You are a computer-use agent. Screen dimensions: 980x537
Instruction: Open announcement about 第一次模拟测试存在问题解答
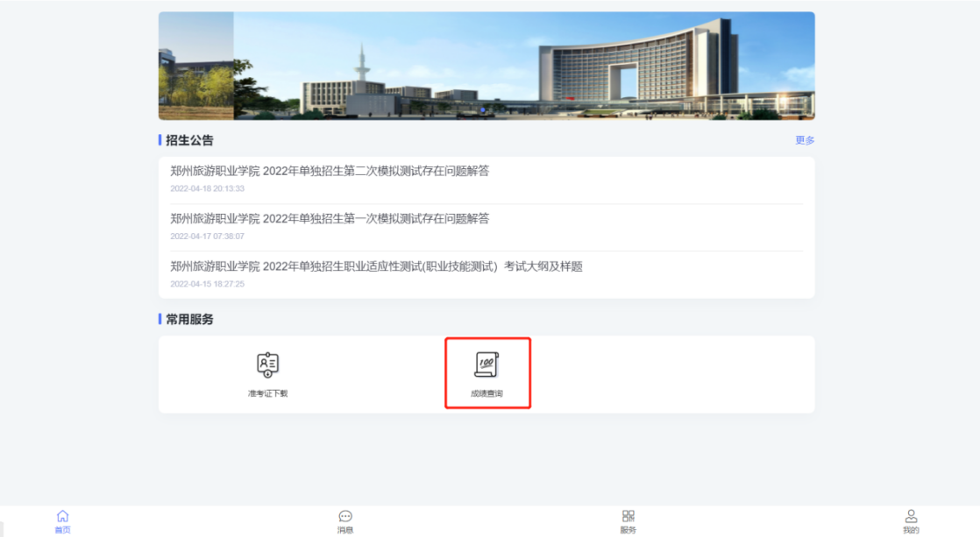point(330,218)
